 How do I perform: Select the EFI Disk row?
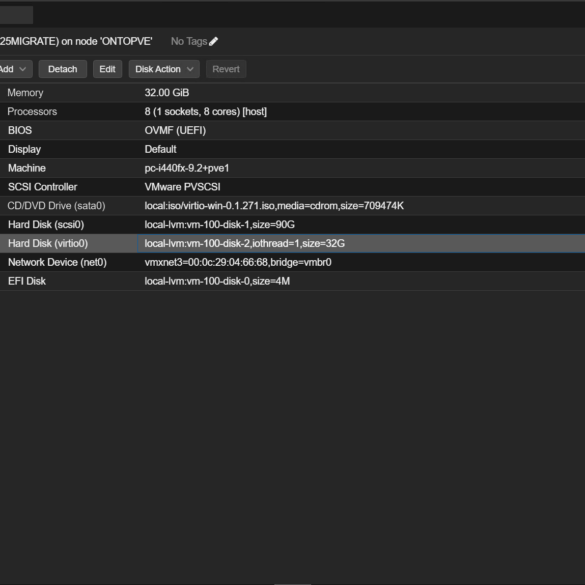(x=292, y=281)
